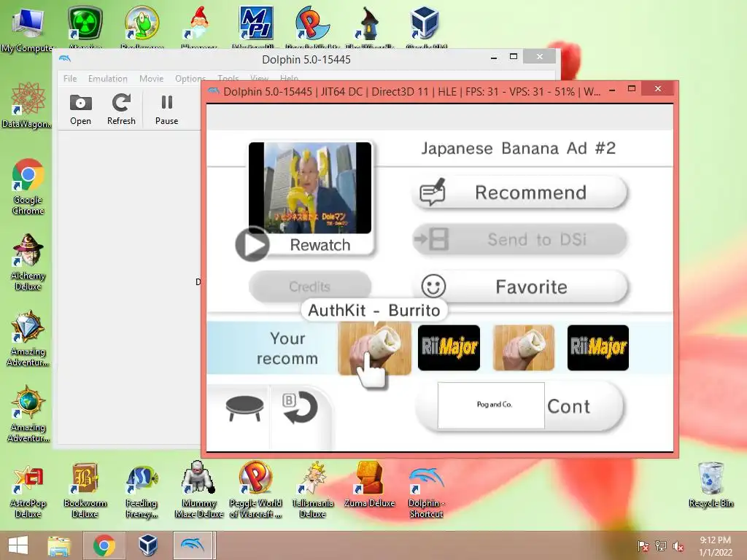Click the Pog and Co. Cont button
Viewport: 747px width, 560px height.
tap(519, 405)
